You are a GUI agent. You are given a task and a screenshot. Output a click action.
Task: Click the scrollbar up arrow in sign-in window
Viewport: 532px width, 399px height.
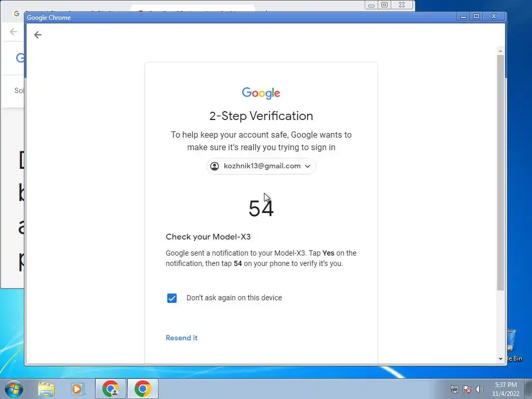[500, 51]
